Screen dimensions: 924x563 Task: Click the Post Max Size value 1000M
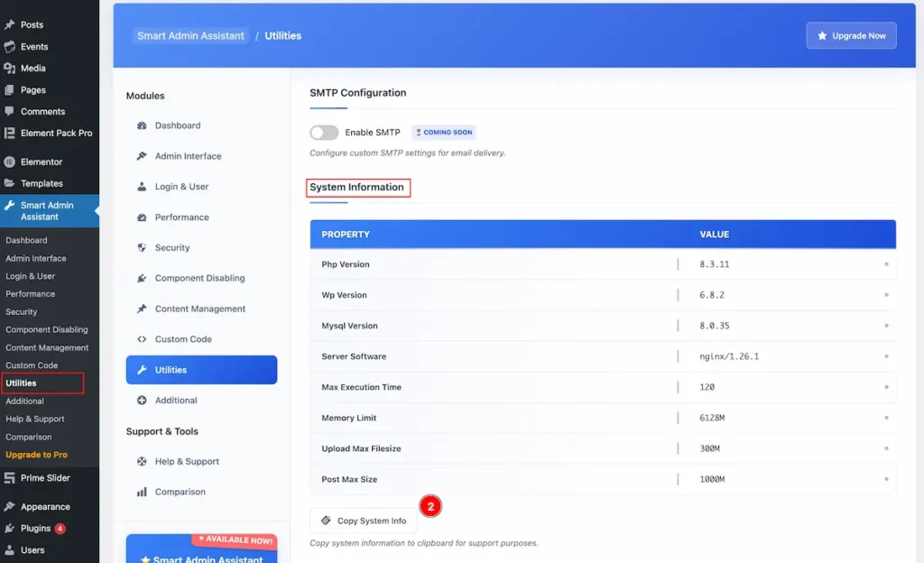(712, 479)
